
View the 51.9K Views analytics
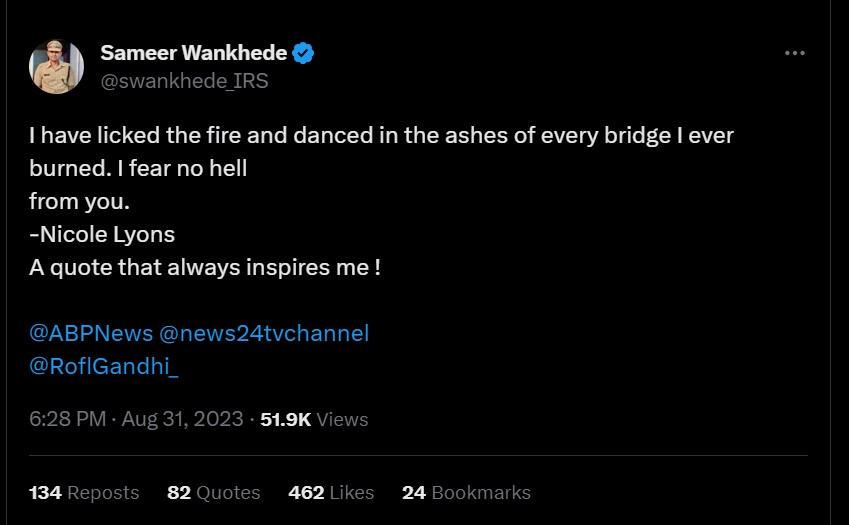(x=314, y=419)
